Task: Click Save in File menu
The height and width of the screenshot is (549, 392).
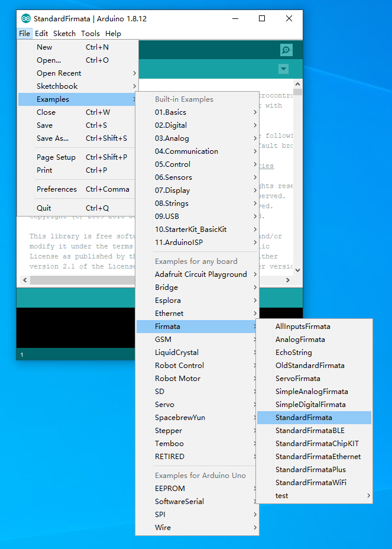Action: click(x=77, y=125)
